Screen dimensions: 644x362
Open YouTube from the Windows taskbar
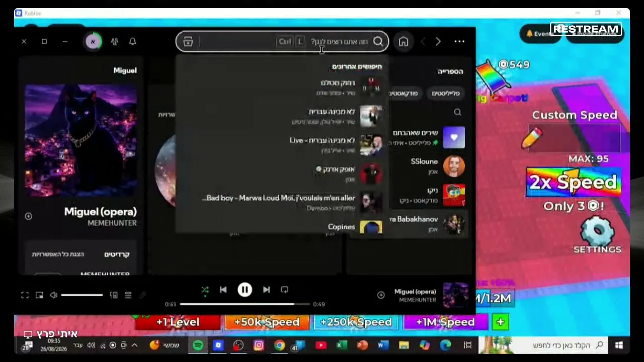point(320,345)
